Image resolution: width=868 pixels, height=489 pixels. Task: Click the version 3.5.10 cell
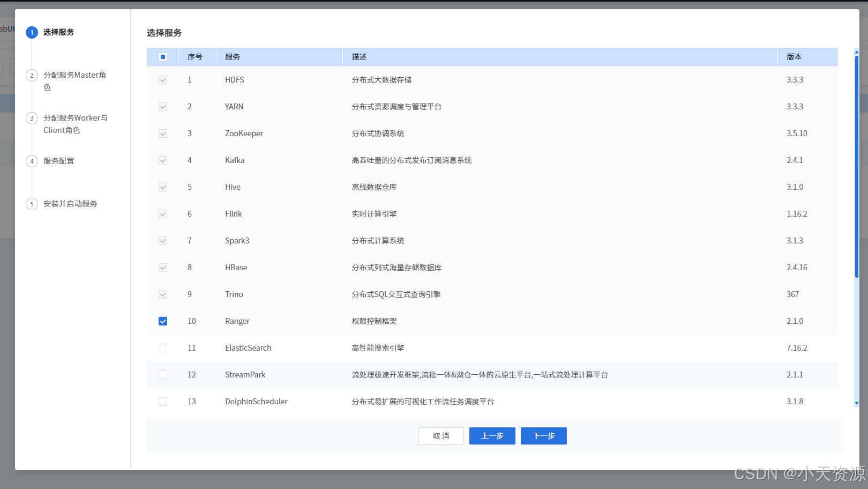[797, 134]
